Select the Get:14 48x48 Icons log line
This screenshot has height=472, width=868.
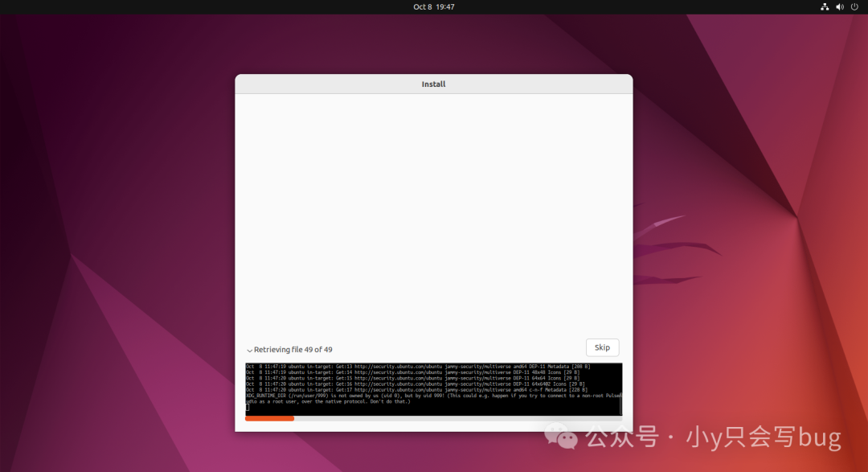coord(418,372)
